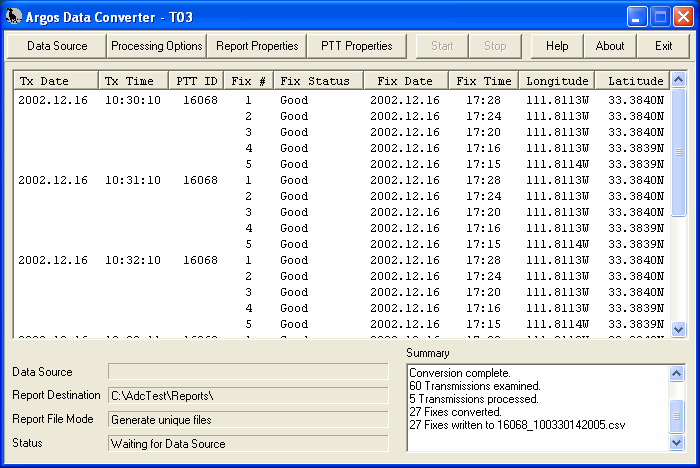Click the Fix Time column header
This screenshot has width=700, height=468.
[483, 81]
